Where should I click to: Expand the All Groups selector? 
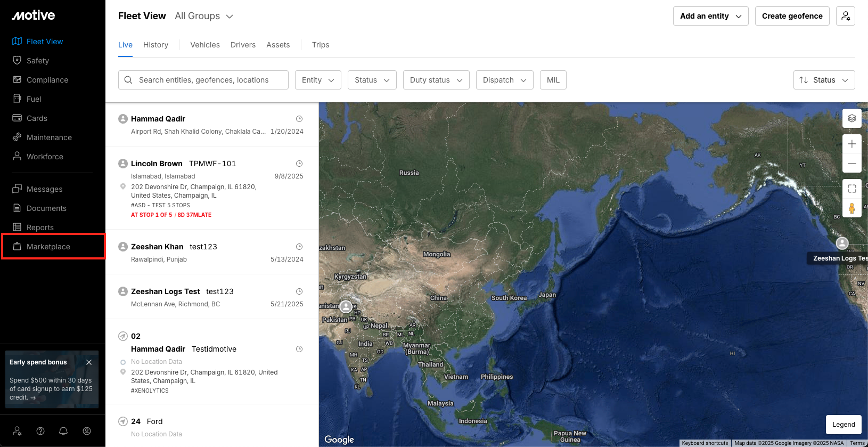coord(204,16)
